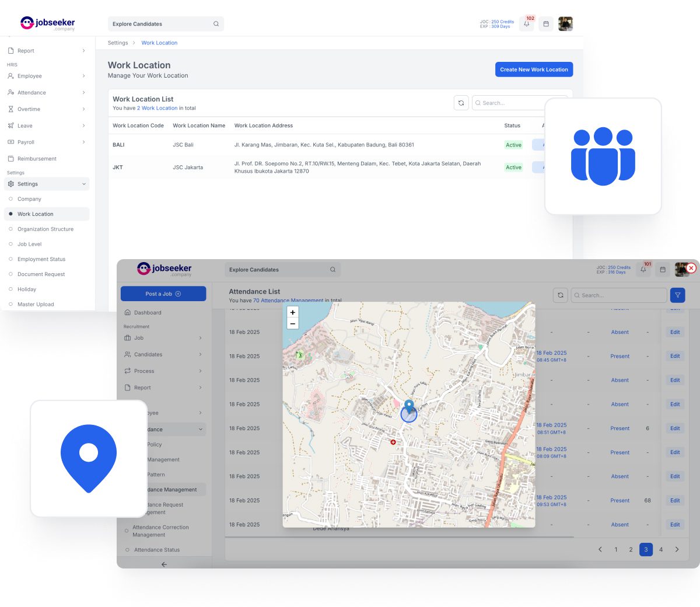Click the Create New Work Location button
Image resolution: width=700 pixels, height=607 pixels.
point(534,69)
